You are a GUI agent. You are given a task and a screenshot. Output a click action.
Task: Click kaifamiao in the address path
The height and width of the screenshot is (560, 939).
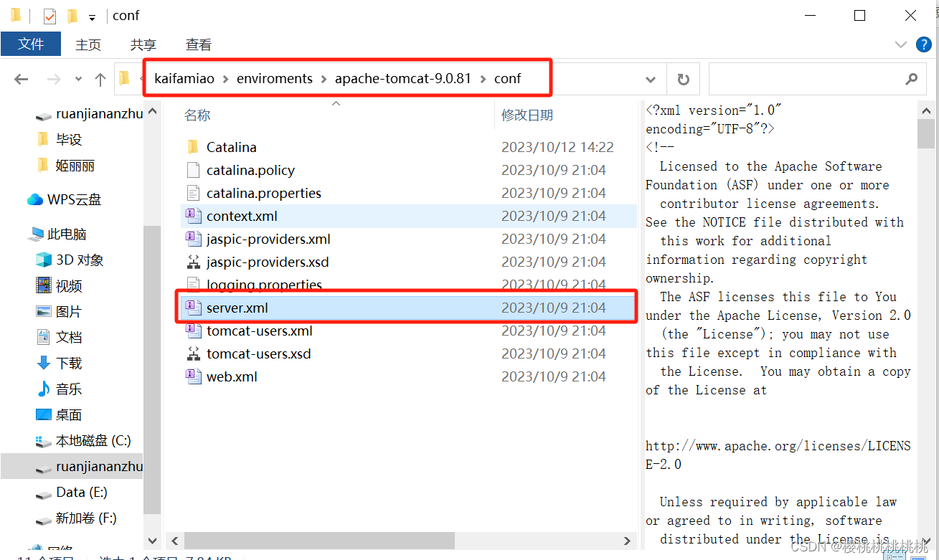pos(184,78)
